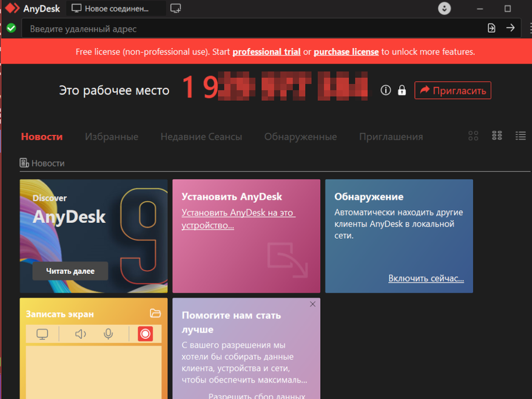Toggle microphone recording icon
Image resolution: width=532 pixels, height=399 pixels.
tap(108, 334)
